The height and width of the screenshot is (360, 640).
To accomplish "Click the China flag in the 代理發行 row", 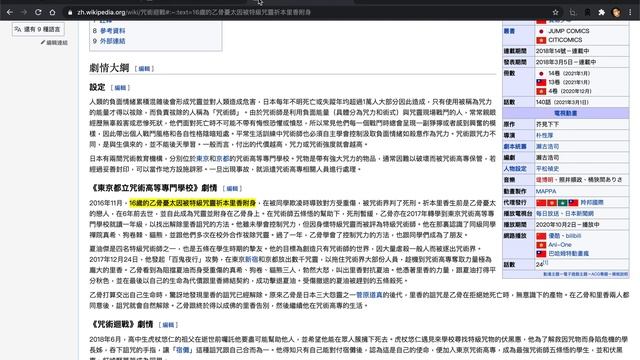I will (541, 202).
